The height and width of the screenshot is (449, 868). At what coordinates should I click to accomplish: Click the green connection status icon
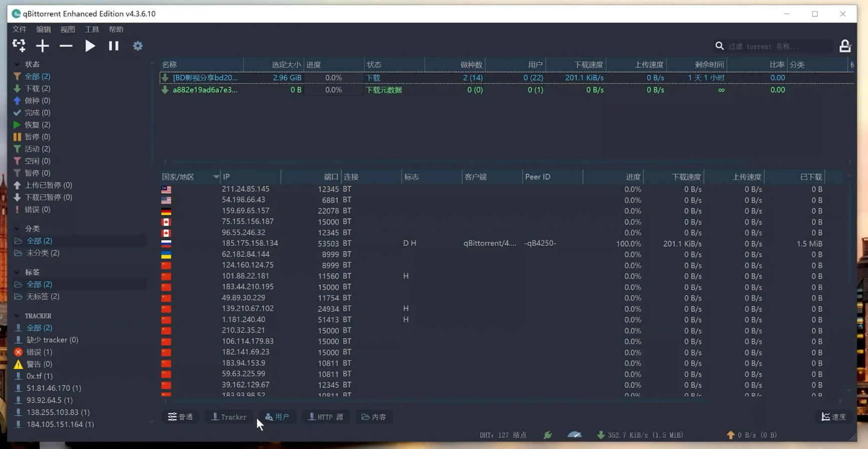point(548,435)
